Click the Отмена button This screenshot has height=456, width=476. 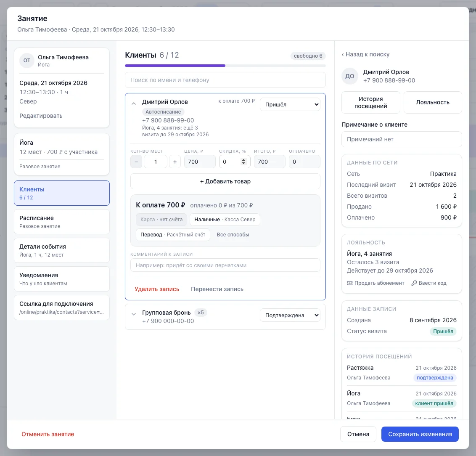tap(358, 435)
